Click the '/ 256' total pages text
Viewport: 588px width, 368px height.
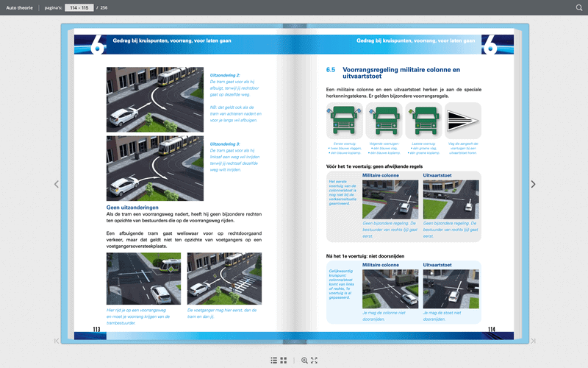102,7
